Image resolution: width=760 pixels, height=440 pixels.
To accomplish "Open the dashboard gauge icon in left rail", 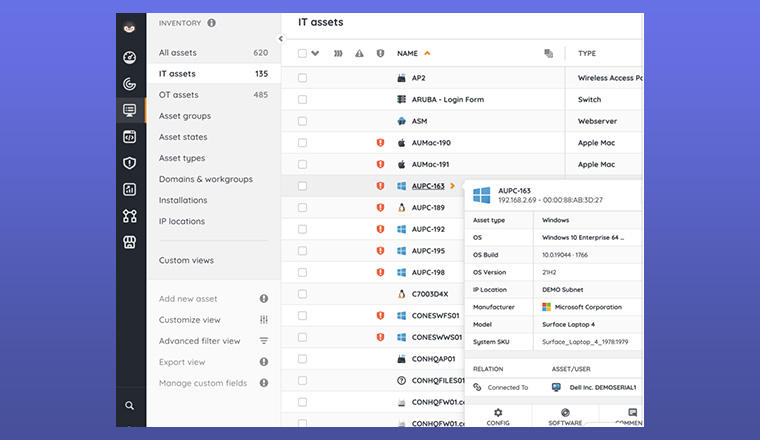I will [x=129, y=58].
